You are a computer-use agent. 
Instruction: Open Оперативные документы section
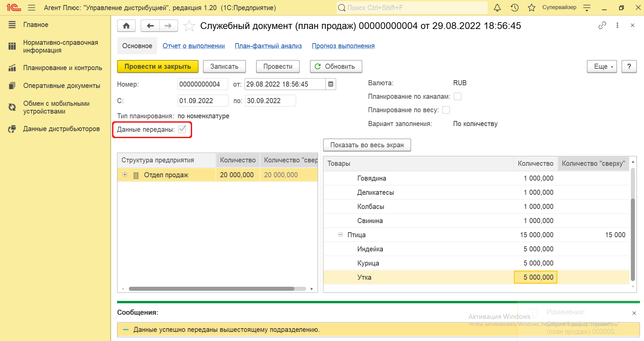[62, 86]
